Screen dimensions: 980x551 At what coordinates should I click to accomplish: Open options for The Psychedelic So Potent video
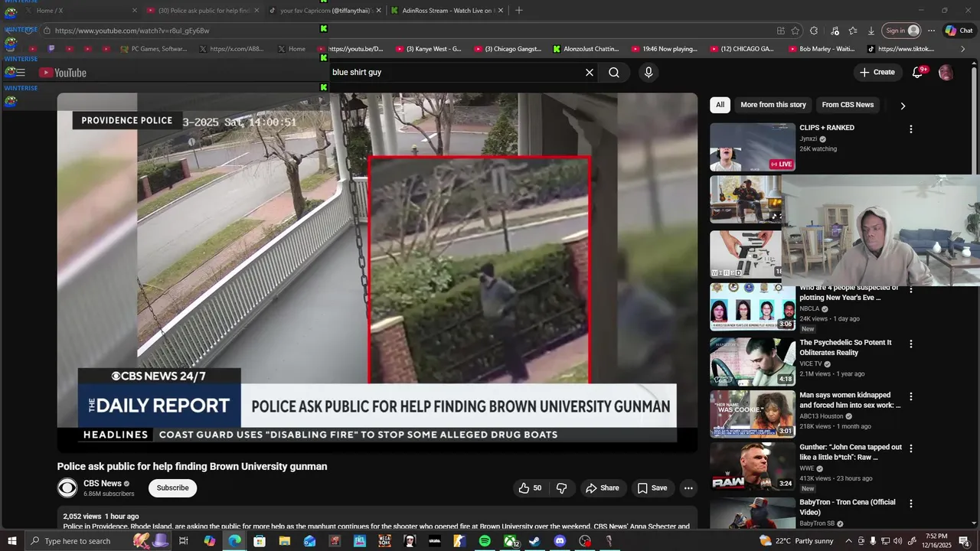pyautogui.click(x=911, y=344)
